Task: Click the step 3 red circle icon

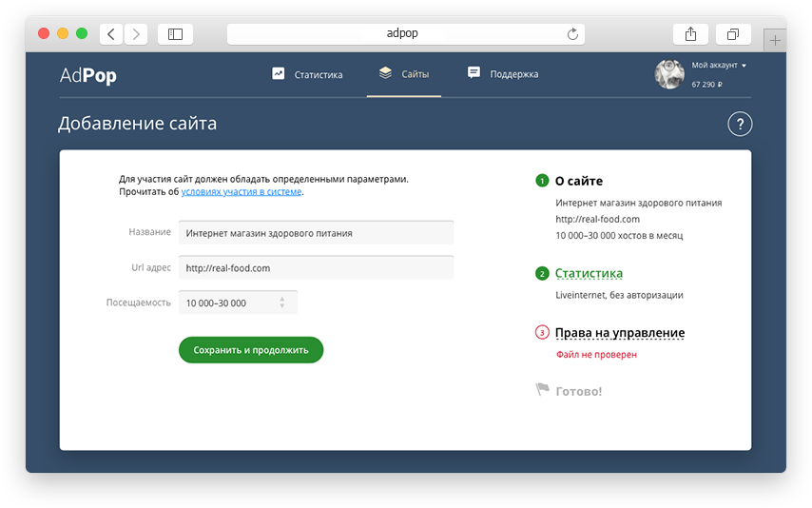Action: 542,332
